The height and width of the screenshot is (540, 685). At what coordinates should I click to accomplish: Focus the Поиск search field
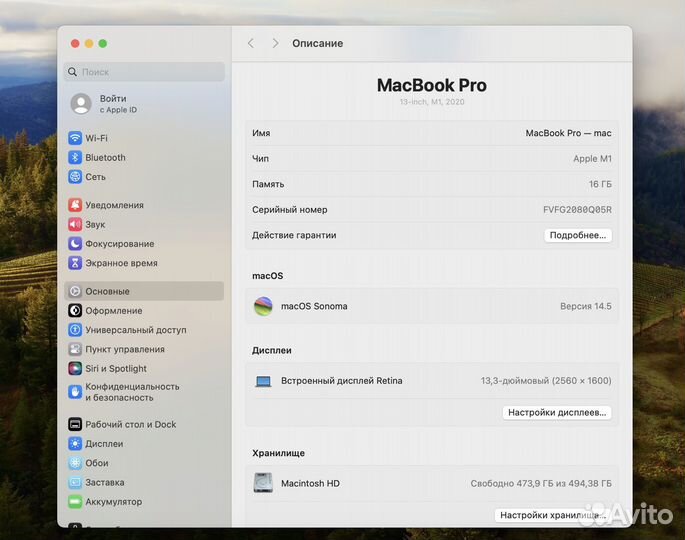pyautogui.click(x=145, y=72)
